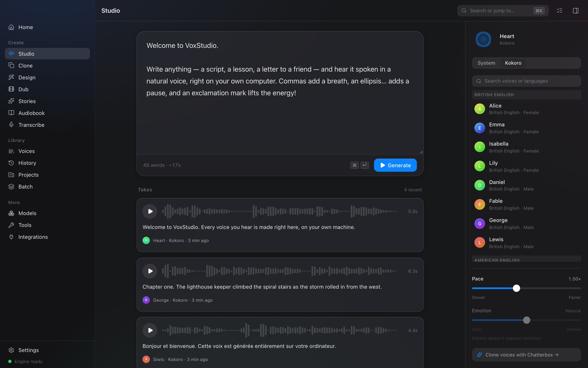588x368 pixels.
Task: Click the AMERICAN ENGLISH group header
Action: (x=526, y=259)
